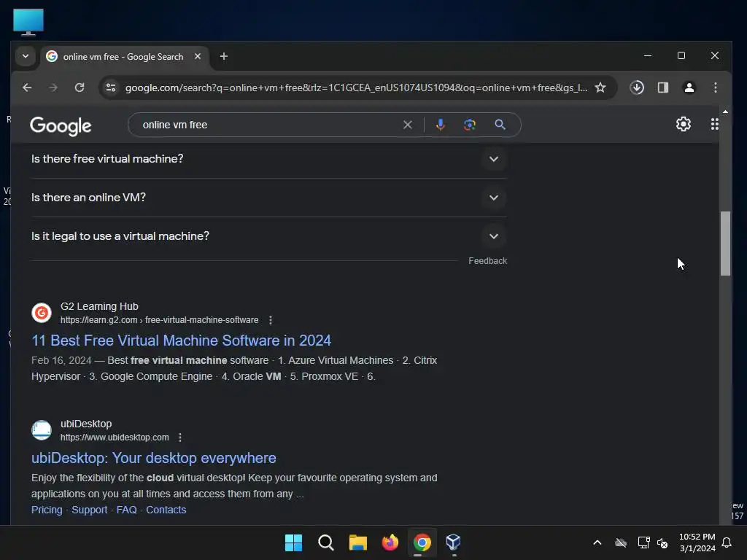Click the ubiDesktop favicon
Image resolution: width=747 pixels, height=560 pixels.
(x=42, y=430)
